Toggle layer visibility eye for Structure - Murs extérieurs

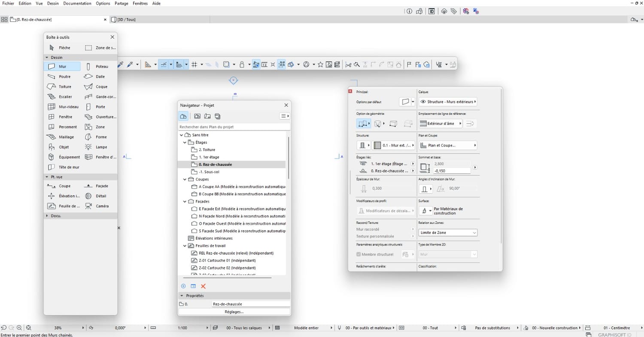click(x=423, y=102)
